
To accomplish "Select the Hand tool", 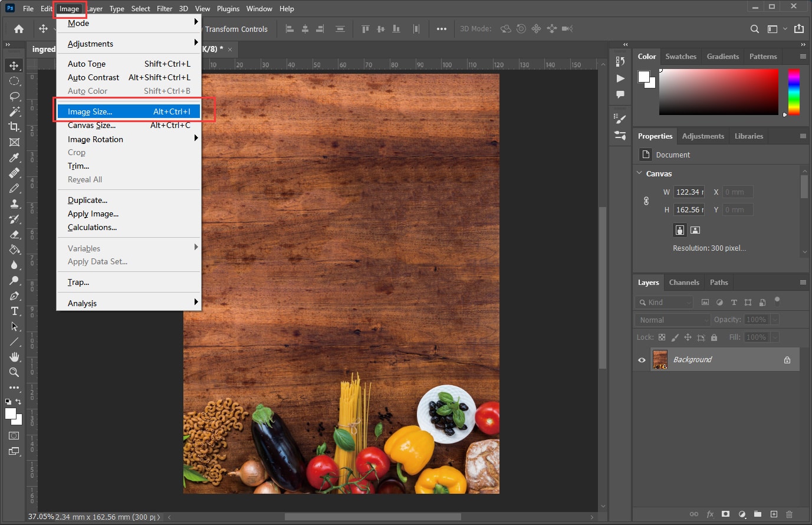I will (x=15, y=357).
